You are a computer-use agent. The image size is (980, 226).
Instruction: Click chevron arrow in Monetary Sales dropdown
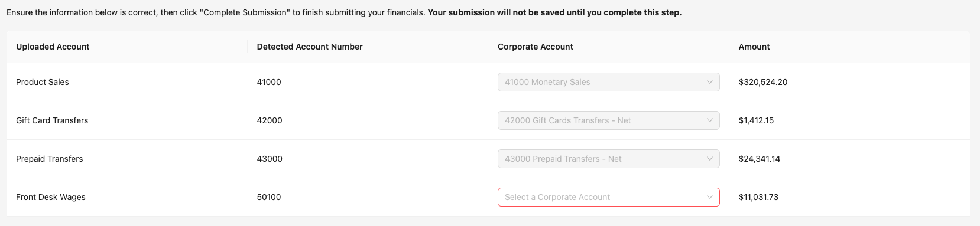click(x=709, y=82)
